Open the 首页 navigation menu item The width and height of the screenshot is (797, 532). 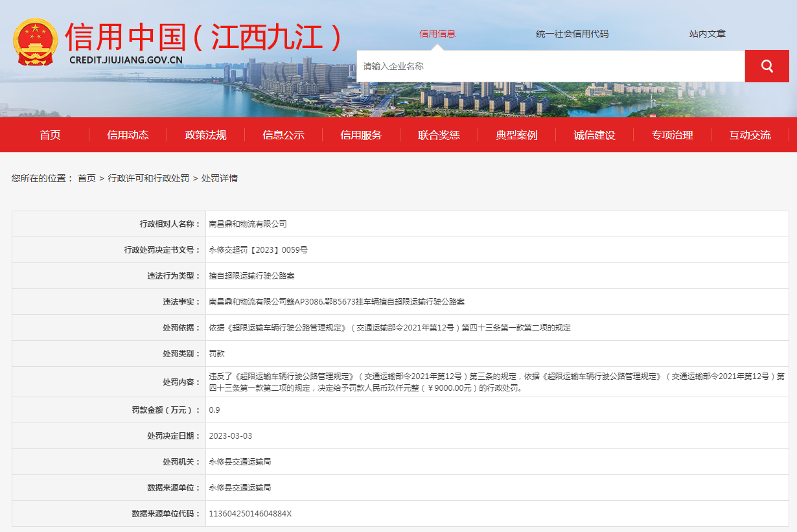coord(50,135)
